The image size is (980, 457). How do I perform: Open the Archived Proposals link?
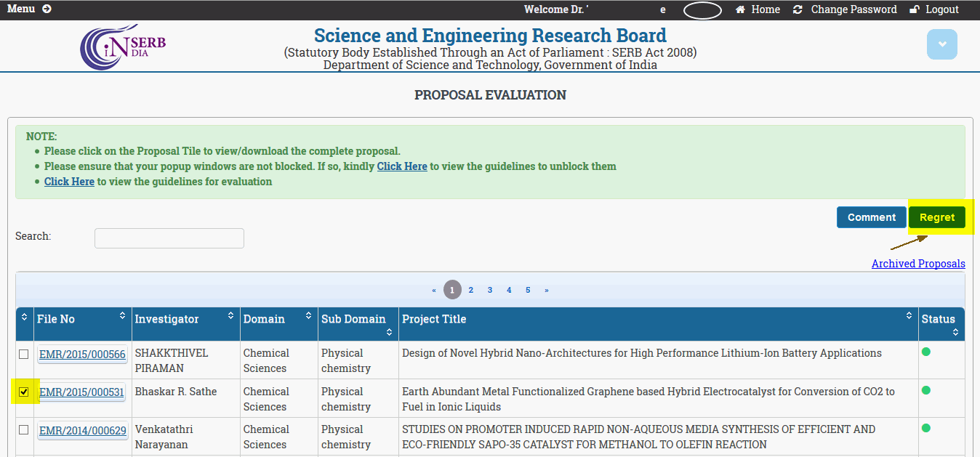[x=917, y=264]
